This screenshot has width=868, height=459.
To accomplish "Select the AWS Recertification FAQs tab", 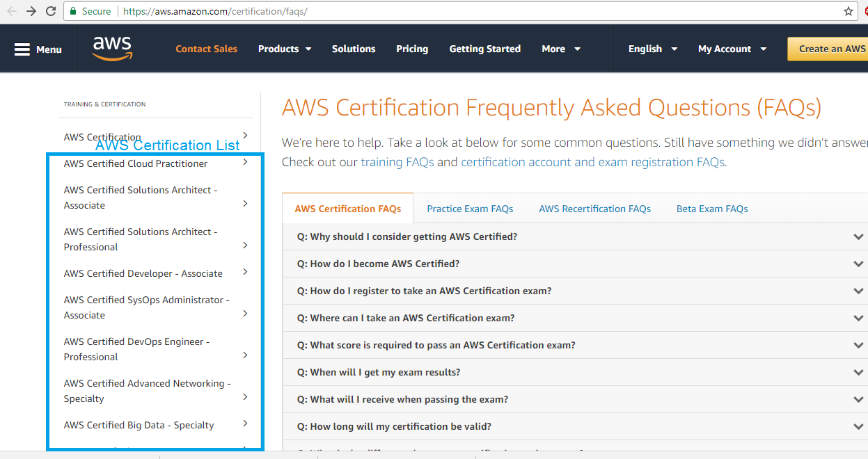I will [x=594, y=208].
